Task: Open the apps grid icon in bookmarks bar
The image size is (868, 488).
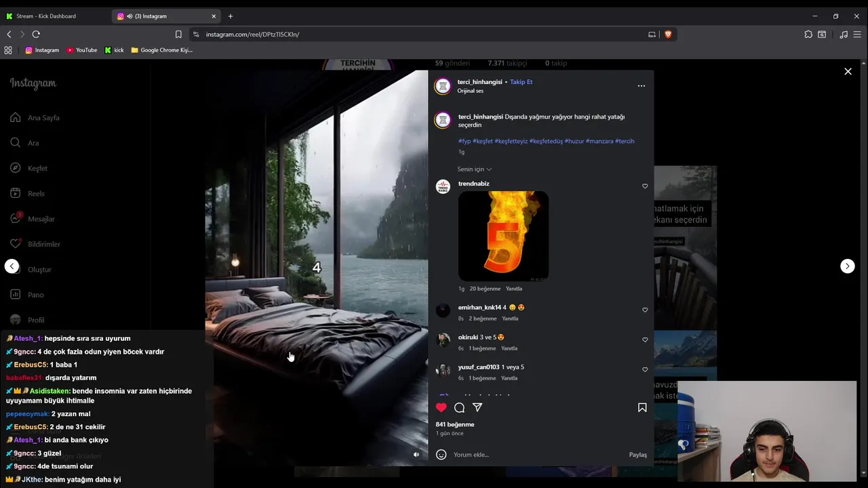Action: [x=8, y=50]
